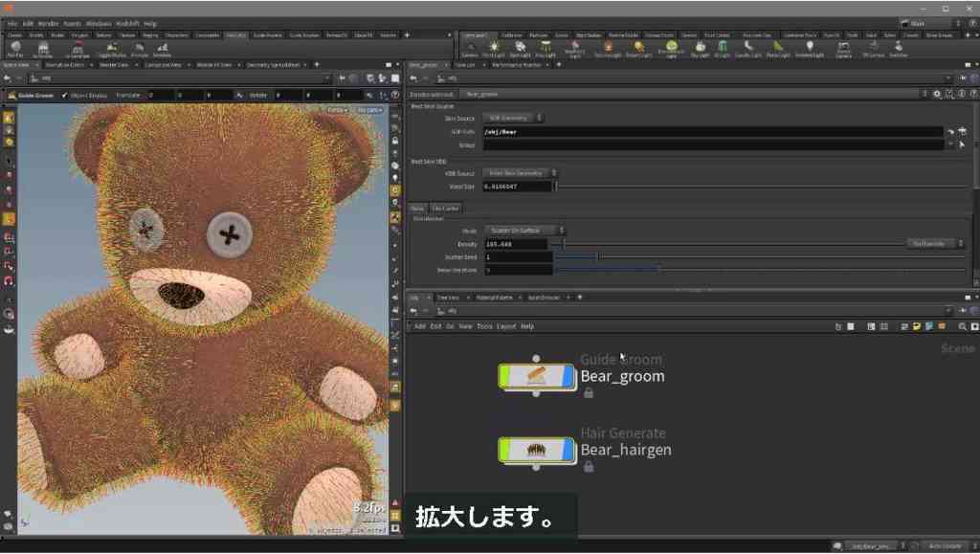Click the Simulate shelf tool
Viewport: 980px width, 554px height.
(x=162, y=50)
